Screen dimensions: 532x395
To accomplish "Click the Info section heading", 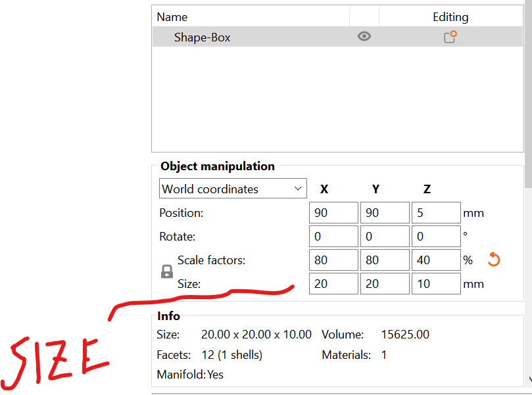I will [168, 315].
